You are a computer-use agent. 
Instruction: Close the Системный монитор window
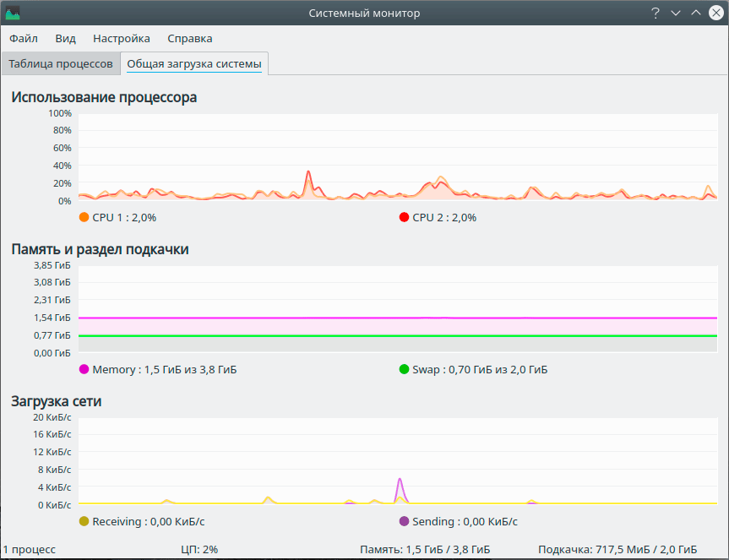coord(716,13)
